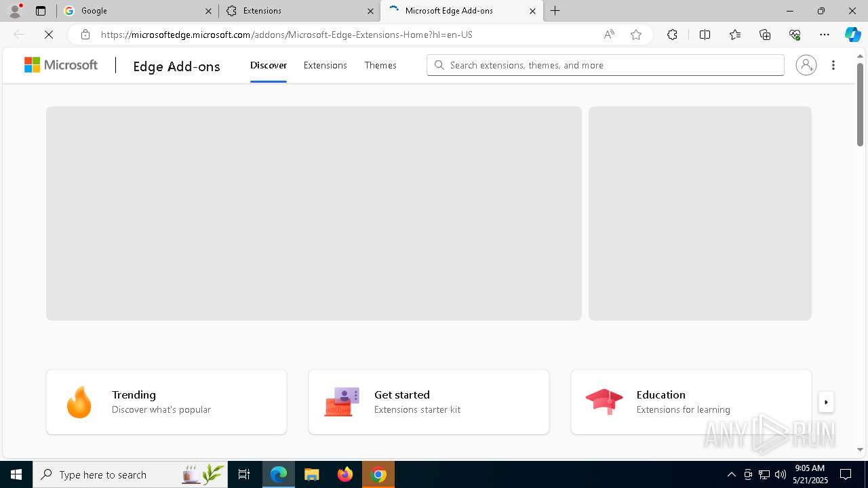Screen dimensions: 868x488
Task: Click the small loading banner placeholder
Action: [x=700, y=213]
